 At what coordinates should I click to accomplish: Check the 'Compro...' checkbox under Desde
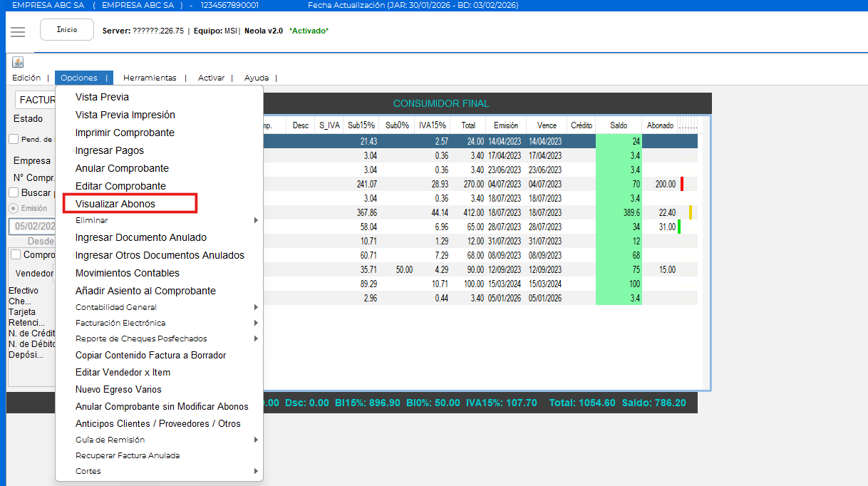pyautogui.click(x=16, y=254)
